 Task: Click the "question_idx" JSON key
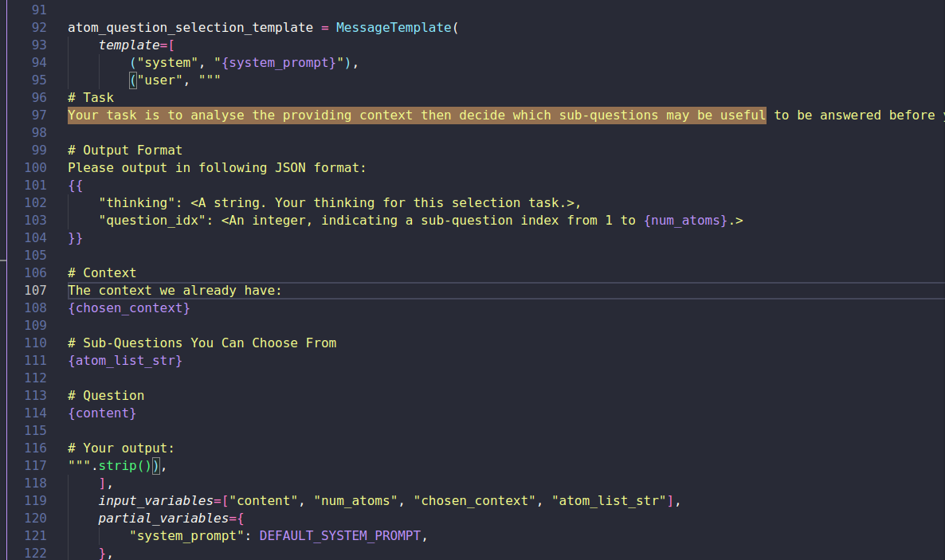click(151, 220)
